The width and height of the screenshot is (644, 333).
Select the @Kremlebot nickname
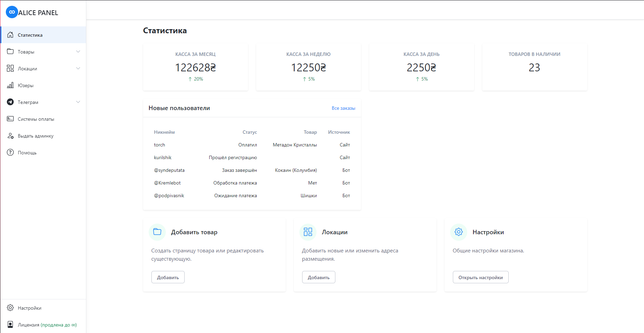click(x=167, y=183)
